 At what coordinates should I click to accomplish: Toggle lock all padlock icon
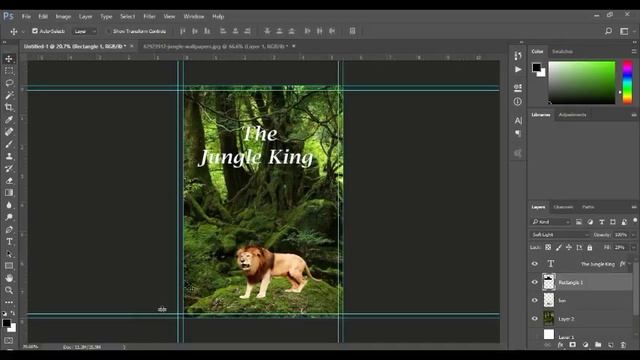590,247
